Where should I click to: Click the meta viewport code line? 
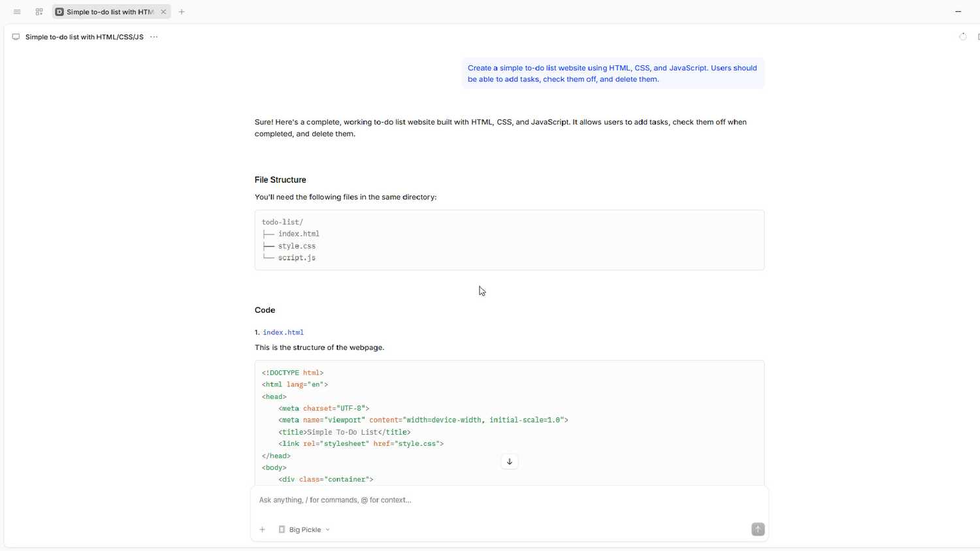coord(423,420)
